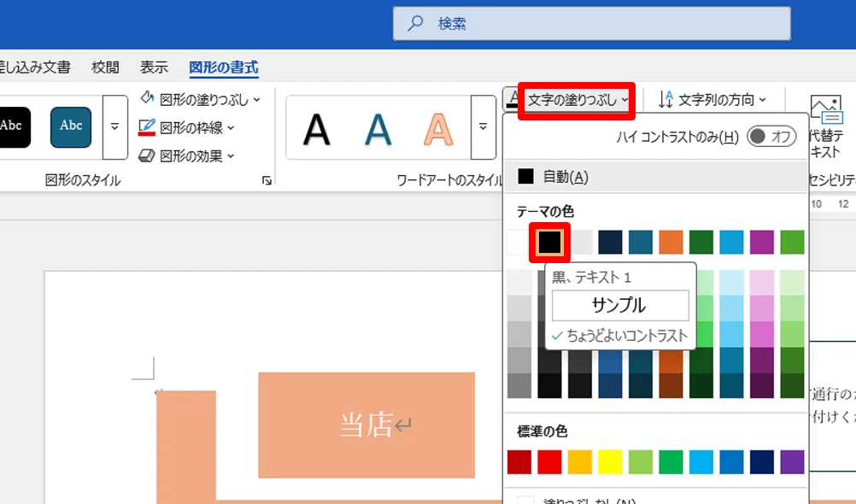Pick black text 1 theme color

coord(549,243)
